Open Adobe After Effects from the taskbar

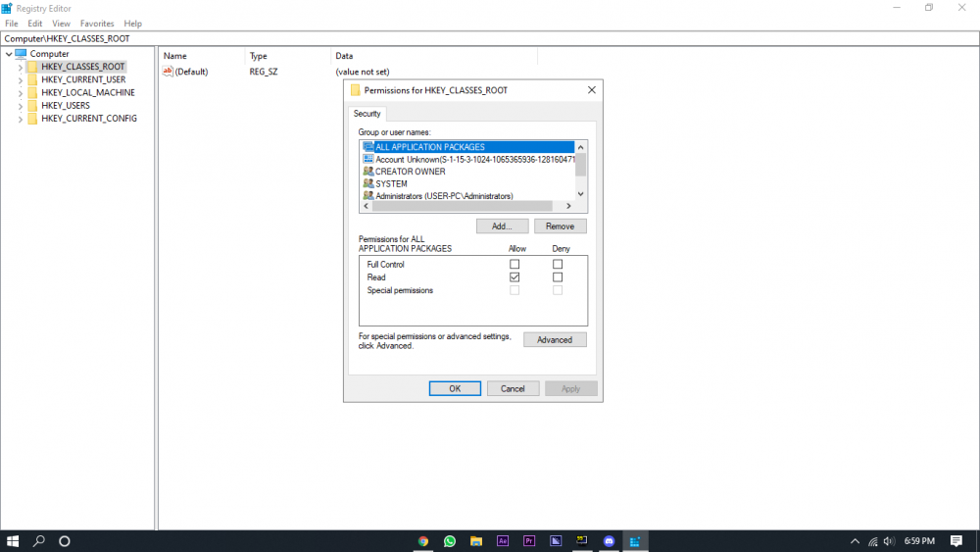(x=503, y=541)
